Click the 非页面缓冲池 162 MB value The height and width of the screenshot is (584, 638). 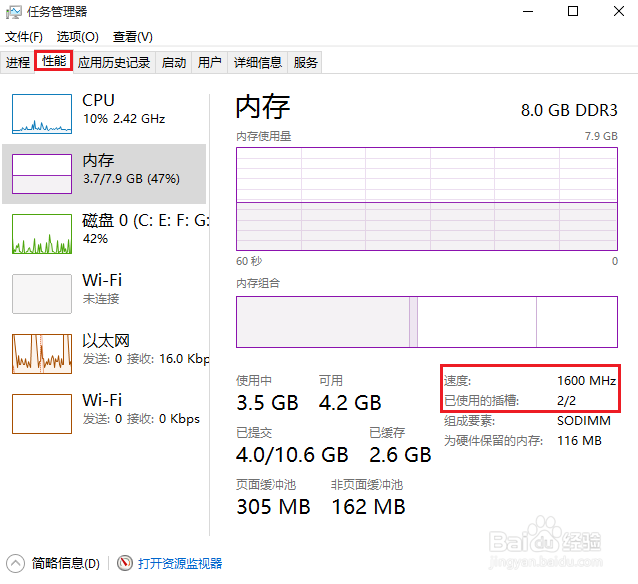coord(369,507)
